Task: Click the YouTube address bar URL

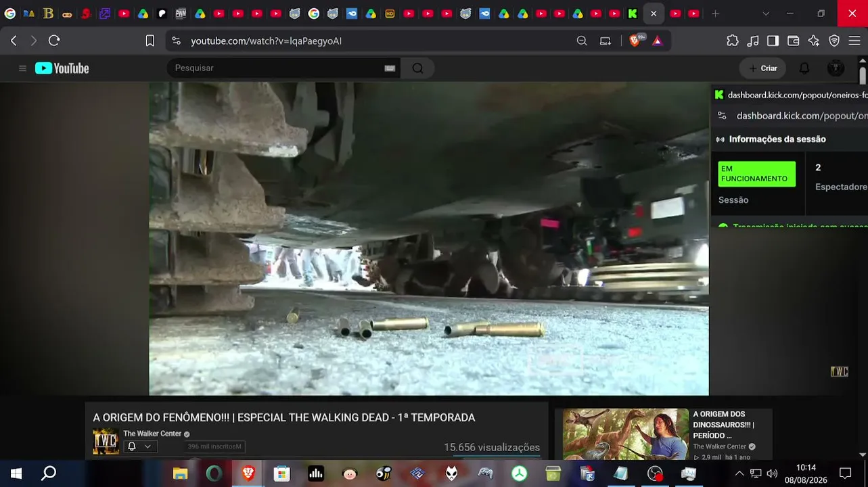Action: tap(266, 41)
